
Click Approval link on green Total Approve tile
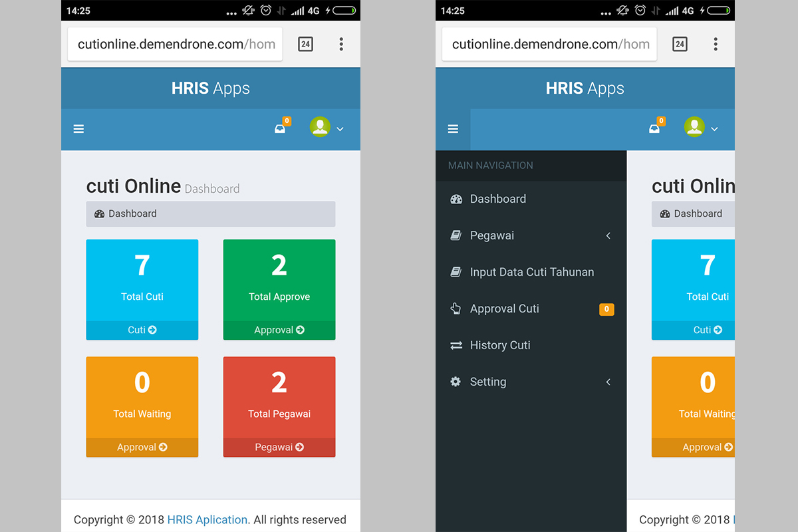tap(279, 330)
